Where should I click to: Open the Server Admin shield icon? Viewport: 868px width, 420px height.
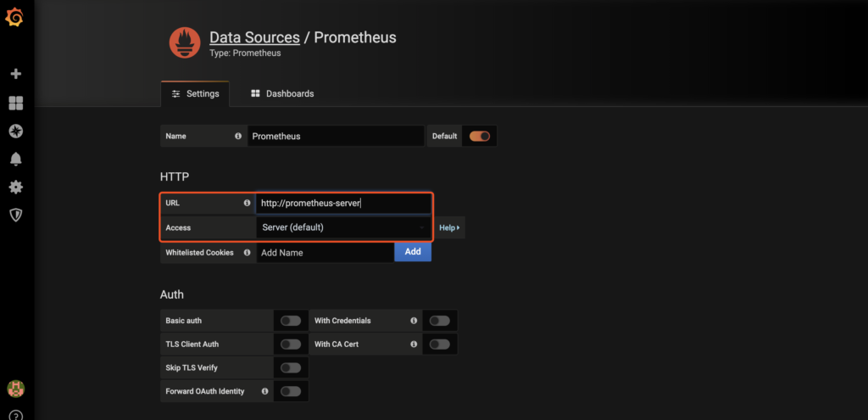[16, 215]
